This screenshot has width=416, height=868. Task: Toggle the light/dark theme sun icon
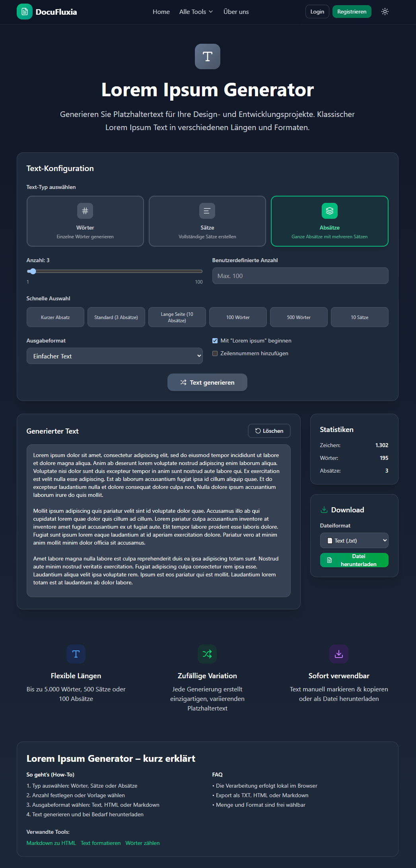[x=385, y=12]
